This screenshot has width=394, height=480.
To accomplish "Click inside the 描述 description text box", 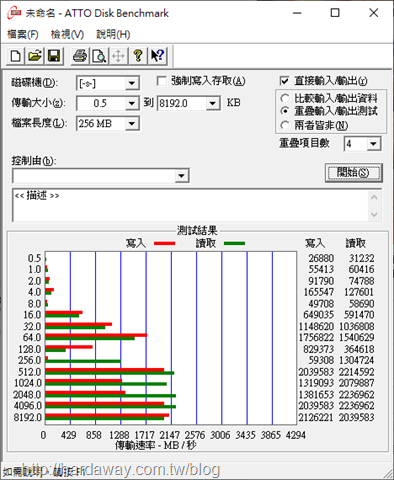I will click(x=190, y=205).
